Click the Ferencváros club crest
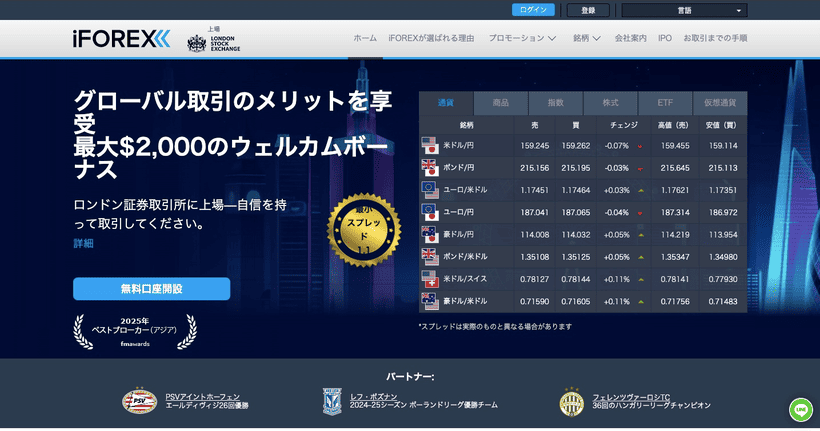Image resolution: width=820 pixels, height=431 pixels. coord(572,402)
